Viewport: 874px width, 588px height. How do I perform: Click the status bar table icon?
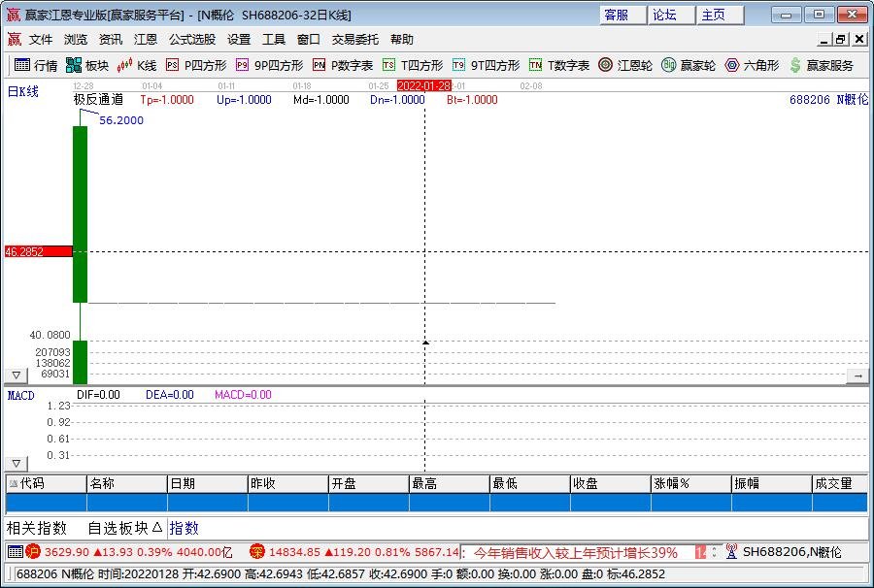tap(16, 552)
